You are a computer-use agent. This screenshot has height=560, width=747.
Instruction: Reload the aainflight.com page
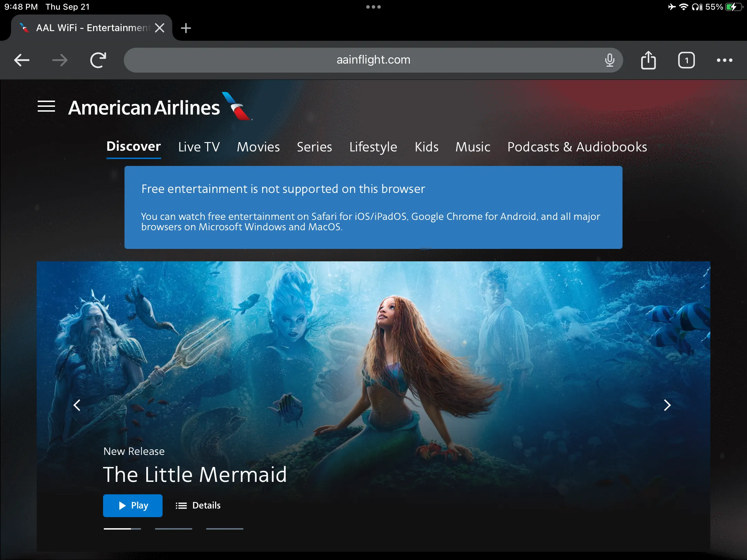(98, 60)
